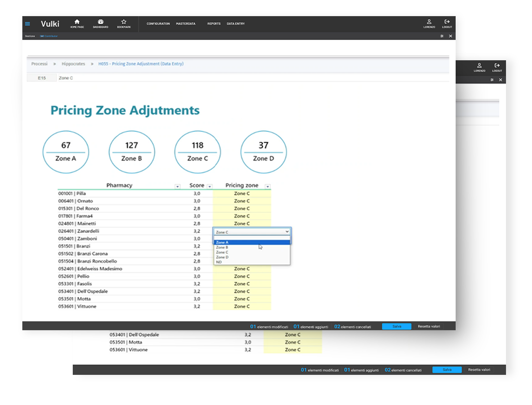532x405 pixels.
Task: Open the Masterdata menu
Action: click(185, 24)
